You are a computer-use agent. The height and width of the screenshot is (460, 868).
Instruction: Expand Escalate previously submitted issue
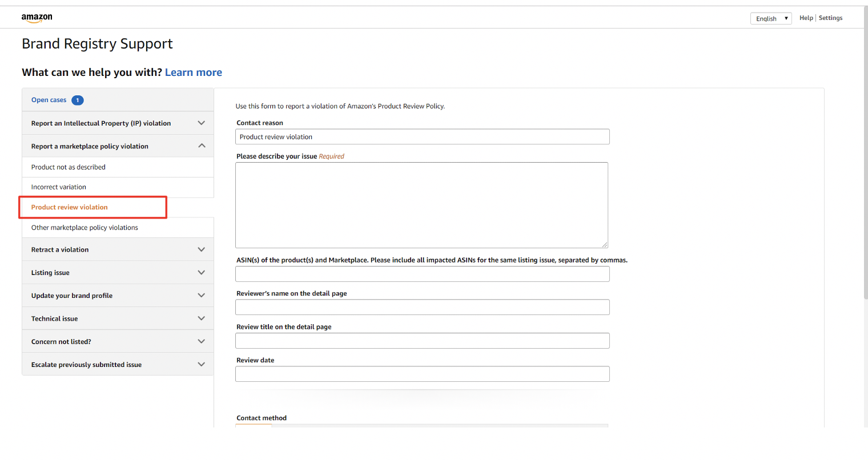point(118,364)
